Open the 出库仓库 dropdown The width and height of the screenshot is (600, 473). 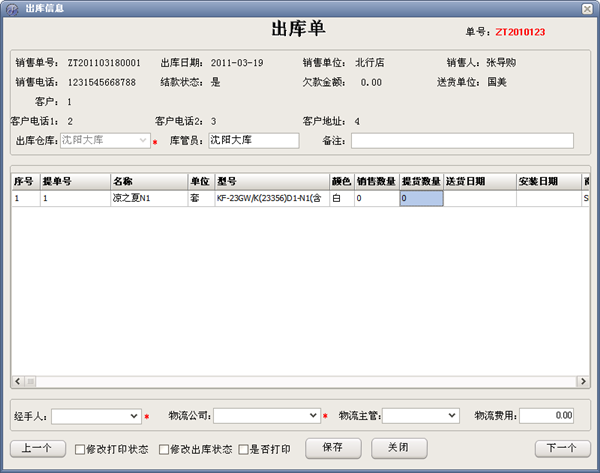[142, 141]
